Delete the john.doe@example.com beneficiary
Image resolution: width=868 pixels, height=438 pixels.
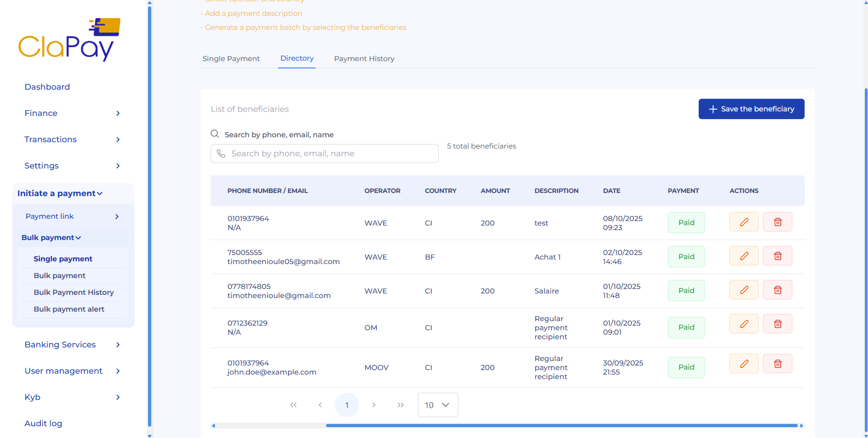click(x=777, y=364)
